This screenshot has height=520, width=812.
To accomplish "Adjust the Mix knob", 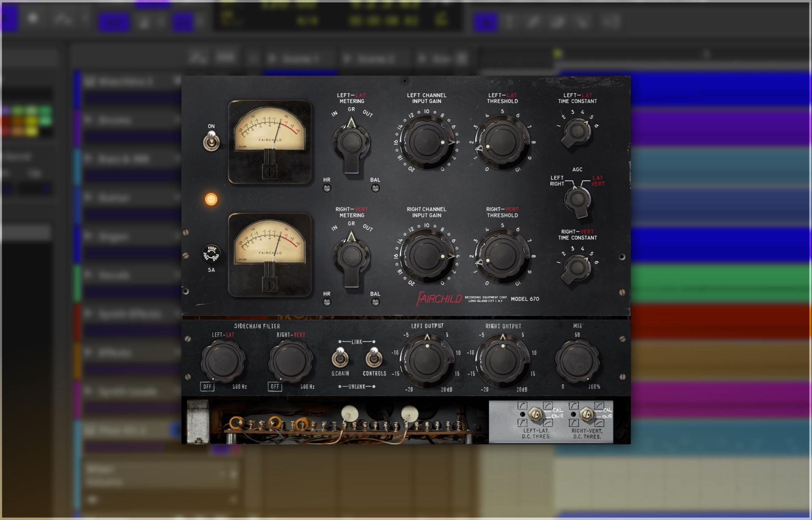I will point(577,361).
